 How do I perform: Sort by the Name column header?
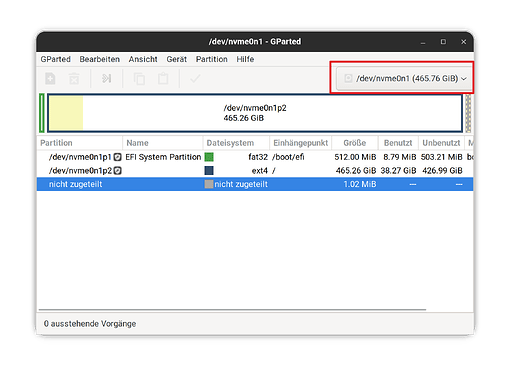pos(163,143)
